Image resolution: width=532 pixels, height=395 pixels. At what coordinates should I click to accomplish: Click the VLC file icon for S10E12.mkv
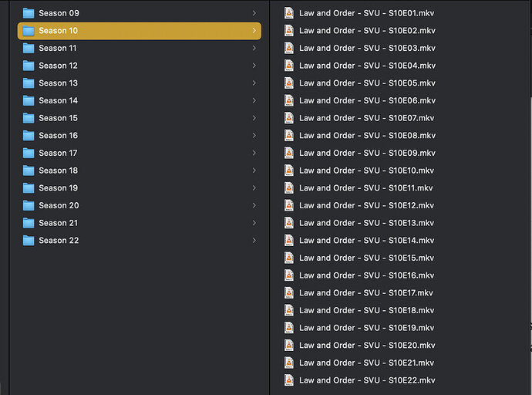coord(288,205)
